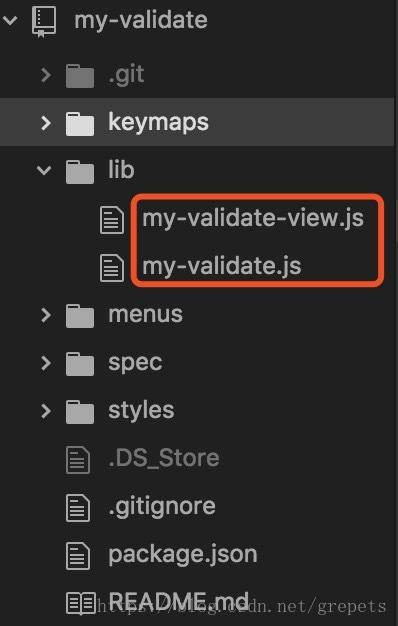Expand the styles folder chevron
Screen dimensions: 398x626
pos(46,410)
